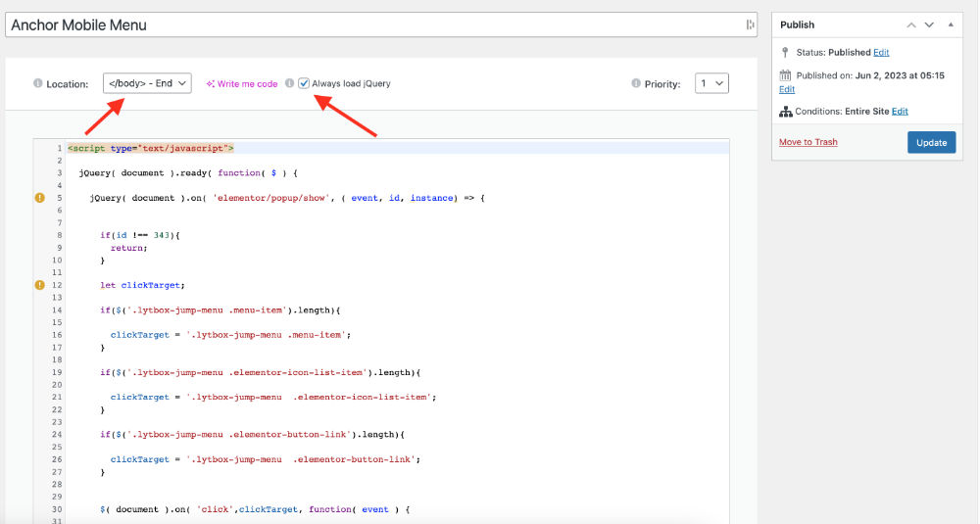Click the info icon beside Priority label

pyautogui.click(x=636, y=83)
